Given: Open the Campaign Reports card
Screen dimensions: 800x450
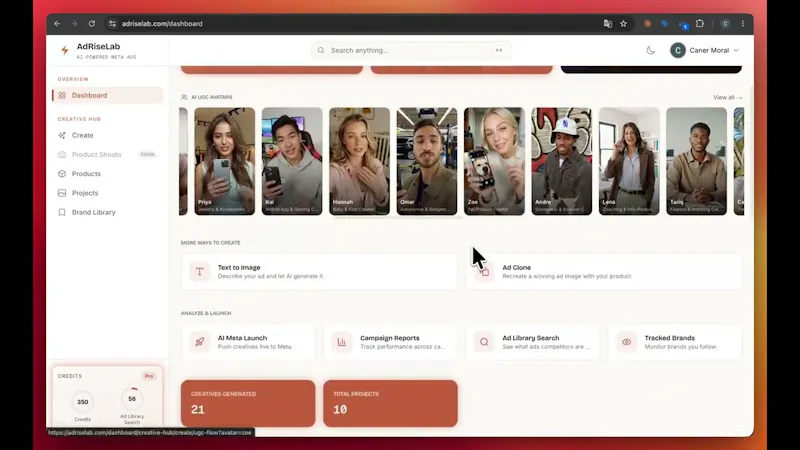Looking at the screenshot, I should (390, 342).
